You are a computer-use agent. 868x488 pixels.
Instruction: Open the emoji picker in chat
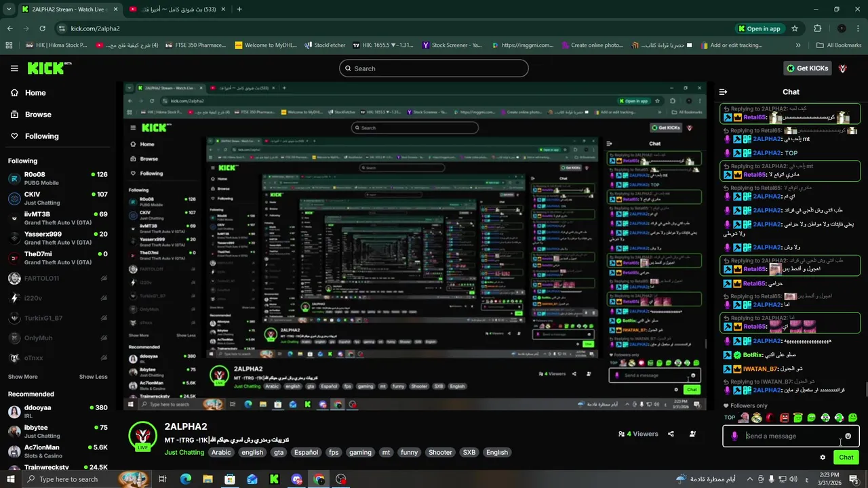(848, 436)
